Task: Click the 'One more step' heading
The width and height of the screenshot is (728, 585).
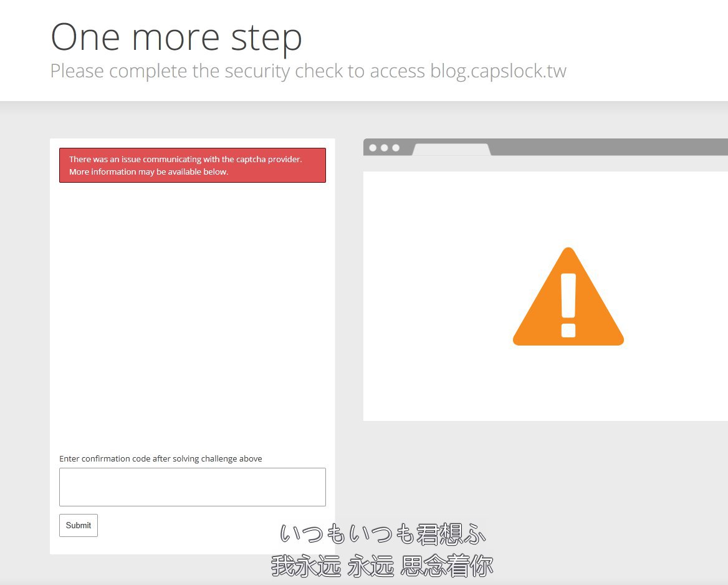Action: [x=176, y=37]
